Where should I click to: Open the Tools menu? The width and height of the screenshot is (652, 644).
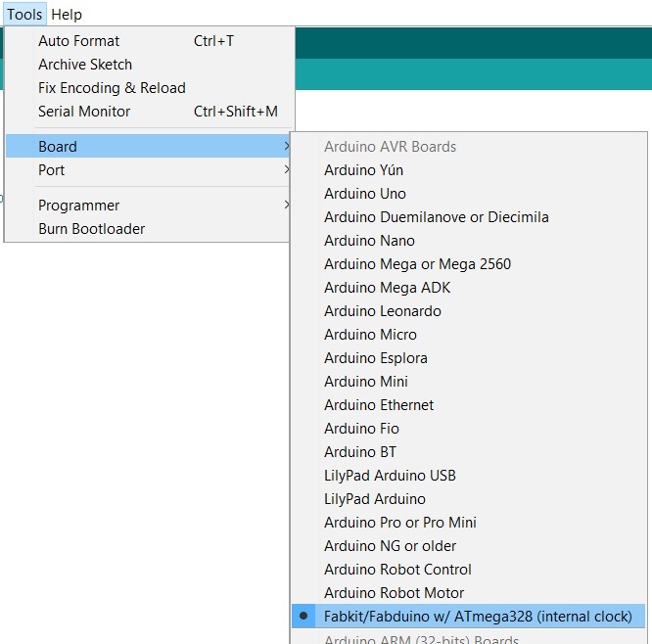(x=24, y=15)
